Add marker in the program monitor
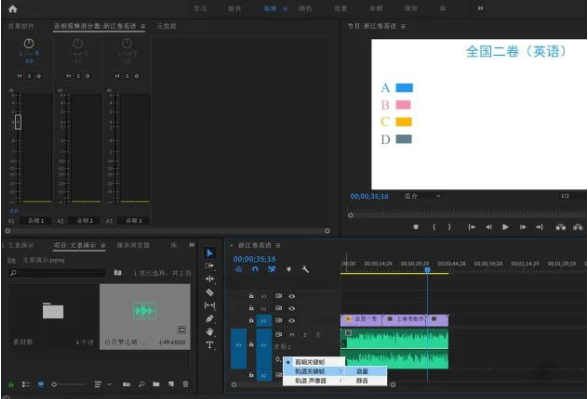The height and width of the screenshot is (399, 588). point(416,227)
